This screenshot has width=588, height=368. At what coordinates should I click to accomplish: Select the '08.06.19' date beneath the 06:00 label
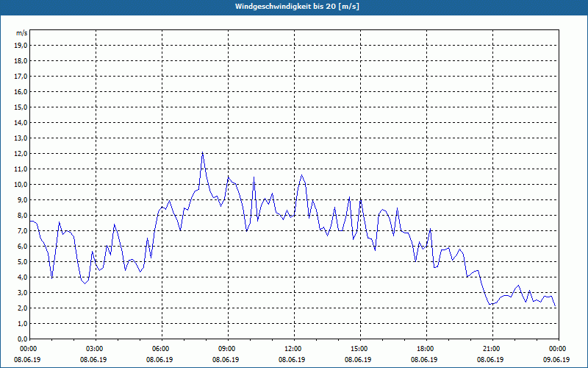(159, 360)
